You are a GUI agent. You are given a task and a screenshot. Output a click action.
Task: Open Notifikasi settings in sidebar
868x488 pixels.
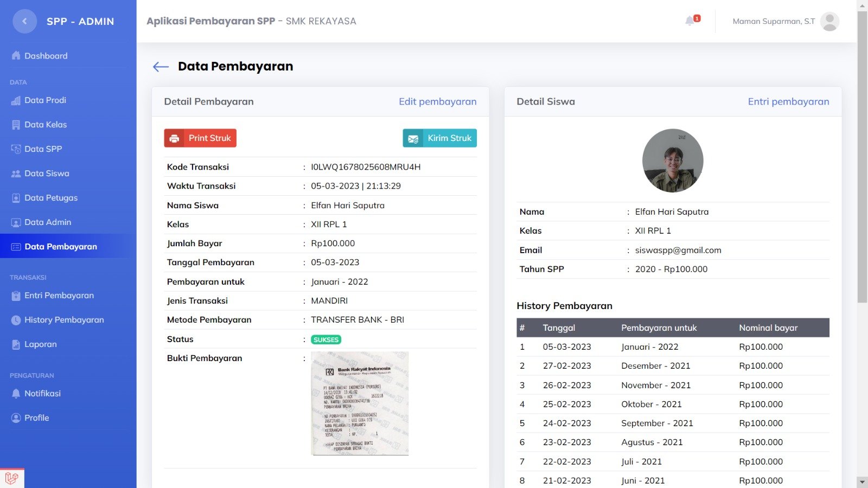pos(42,394)
